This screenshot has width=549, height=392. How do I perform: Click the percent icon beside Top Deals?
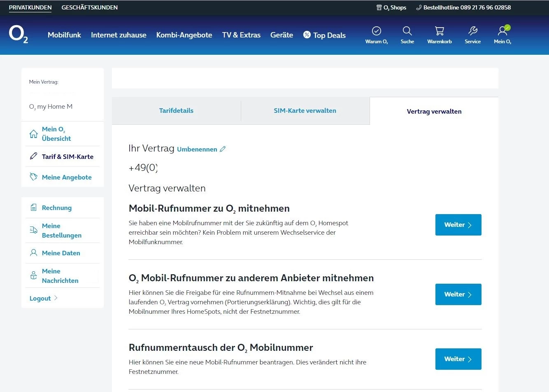tap(307, 35)
